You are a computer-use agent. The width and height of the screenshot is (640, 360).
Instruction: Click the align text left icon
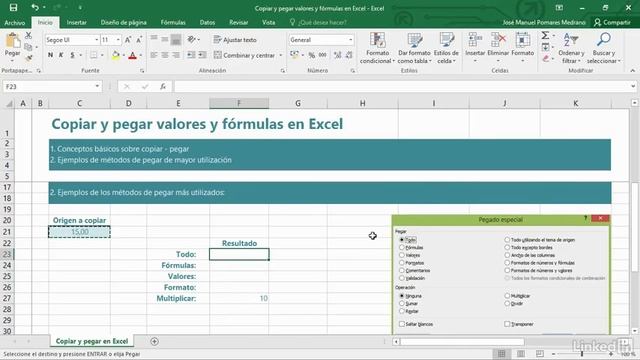click(x=154, y=55)
